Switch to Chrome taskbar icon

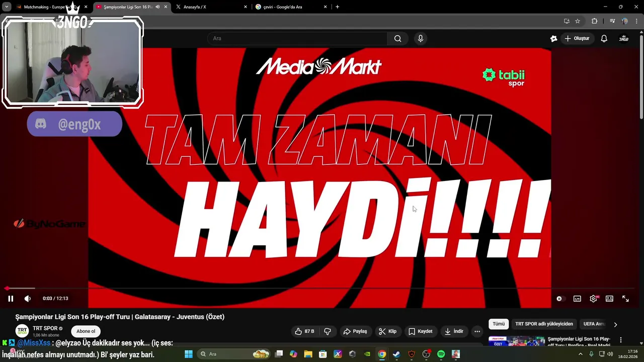coord(382,354)
